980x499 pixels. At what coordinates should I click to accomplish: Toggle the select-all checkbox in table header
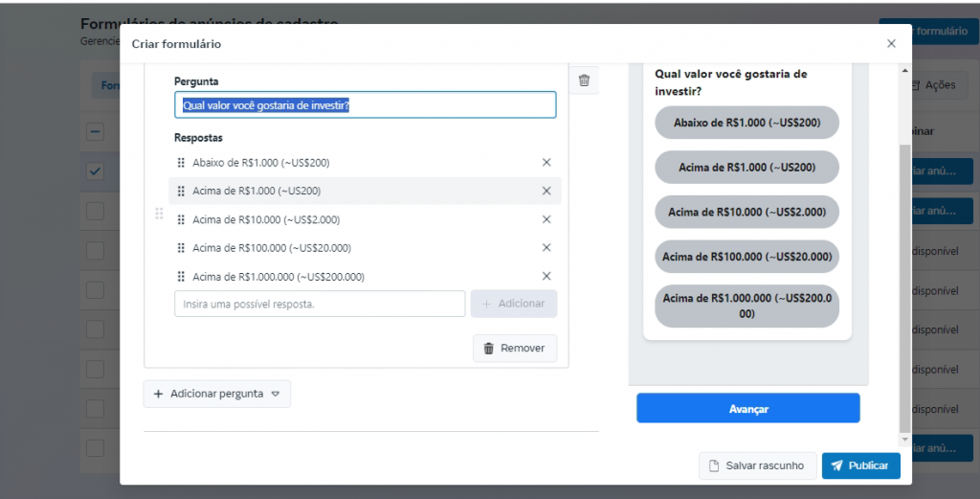[x=96, y=132]
